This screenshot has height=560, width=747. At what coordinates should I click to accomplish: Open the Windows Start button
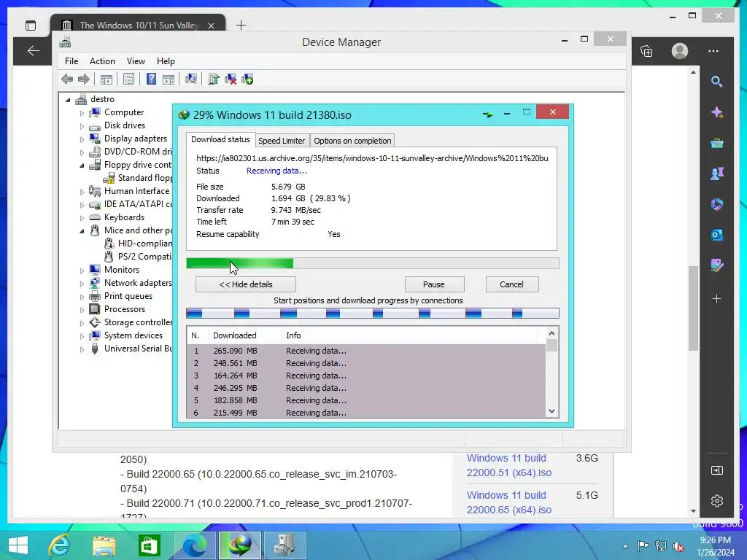(18, 545)
